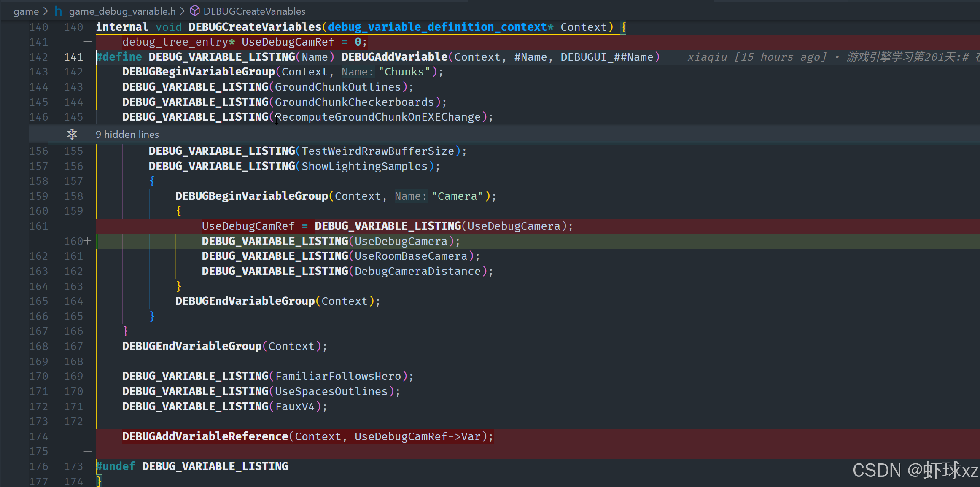Click the minus marker on line 174
The image size is (980, 487).
pyautogui.click(x=88, y=436)
